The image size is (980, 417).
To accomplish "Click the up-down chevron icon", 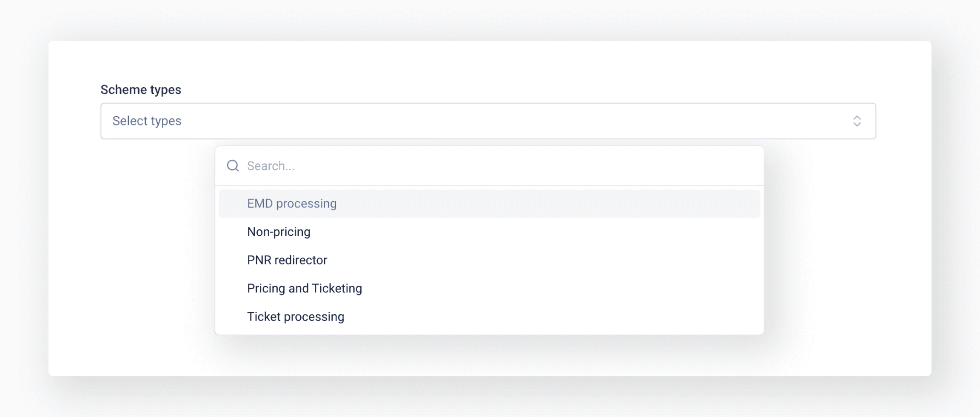I will [857, 121].
